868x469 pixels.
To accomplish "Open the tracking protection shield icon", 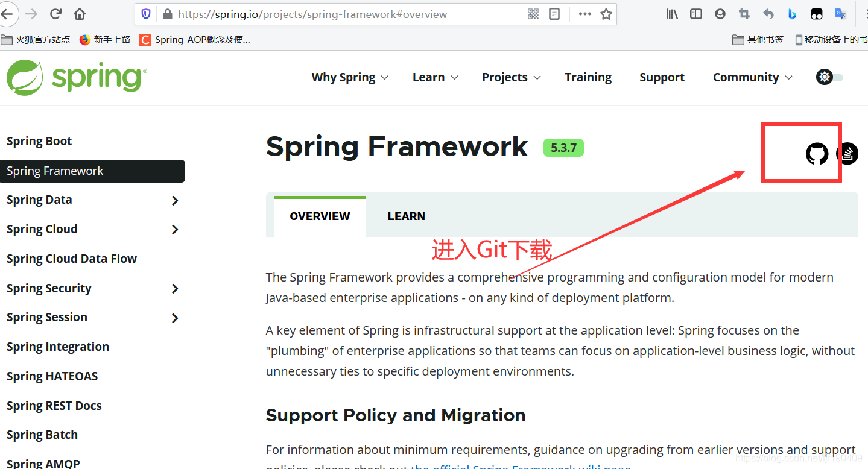I will click(146, 14).
